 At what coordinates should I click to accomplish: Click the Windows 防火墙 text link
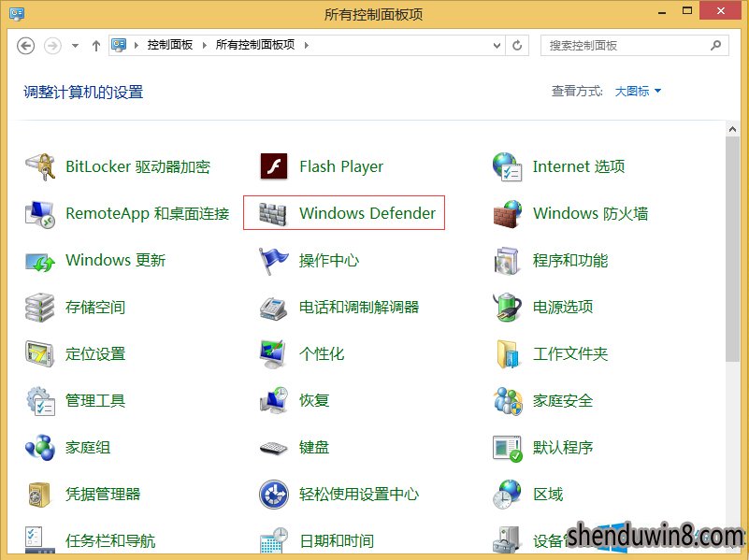coord(590,213)
